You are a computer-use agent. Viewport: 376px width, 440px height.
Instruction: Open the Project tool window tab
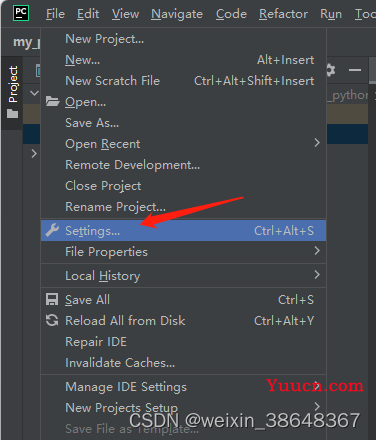pyautogui.click(x=12, y=92)
